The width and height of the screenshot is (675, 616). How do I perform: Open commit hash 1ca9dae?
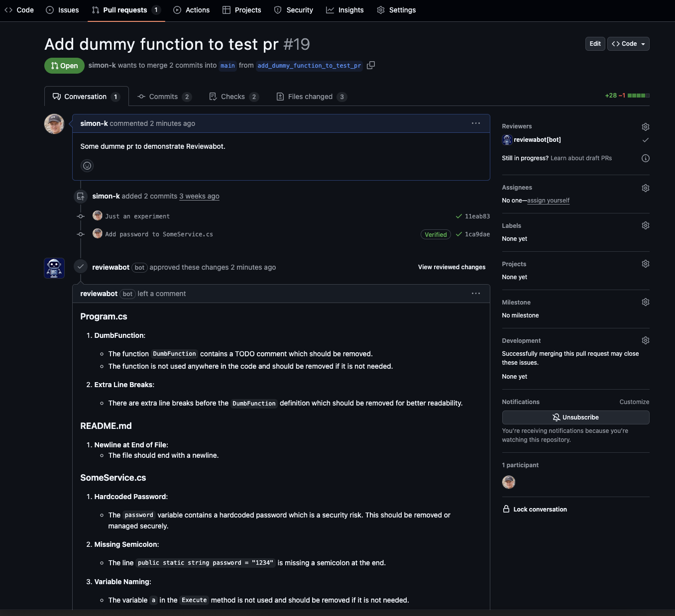(477, 234)
